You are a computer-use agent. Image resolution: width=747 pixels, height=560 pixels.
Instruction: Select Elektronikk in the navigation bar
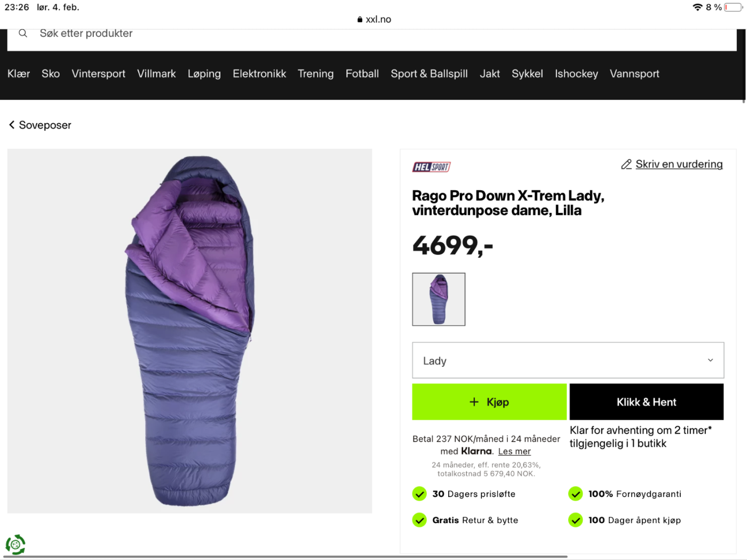click(259, 74)
